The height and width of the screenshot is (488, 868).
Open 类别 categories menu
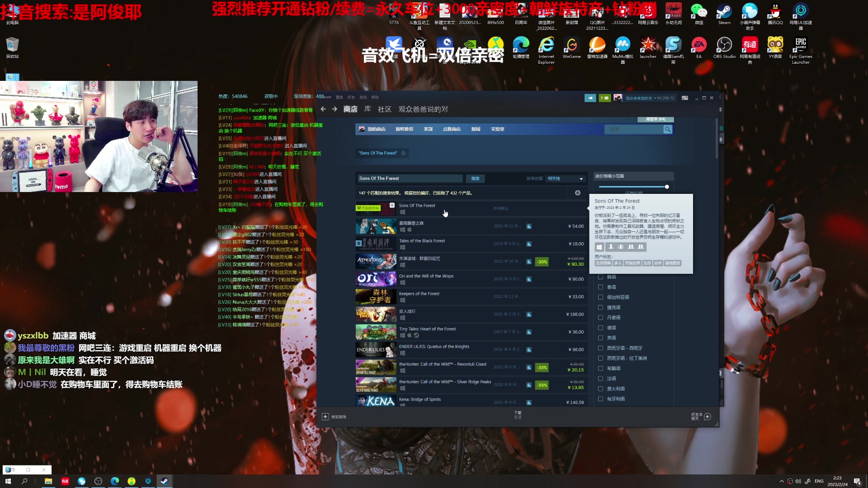(428, 129)
